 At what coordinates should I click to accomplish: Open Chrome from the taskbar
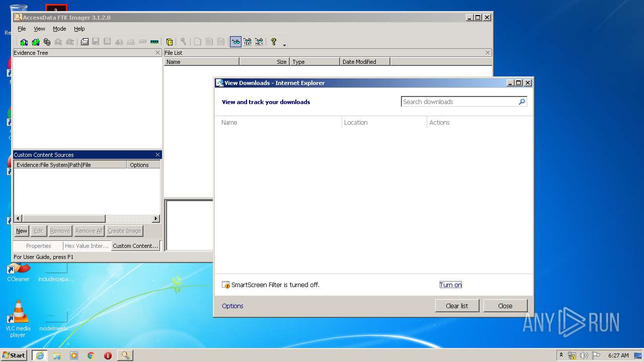point(91,355)
